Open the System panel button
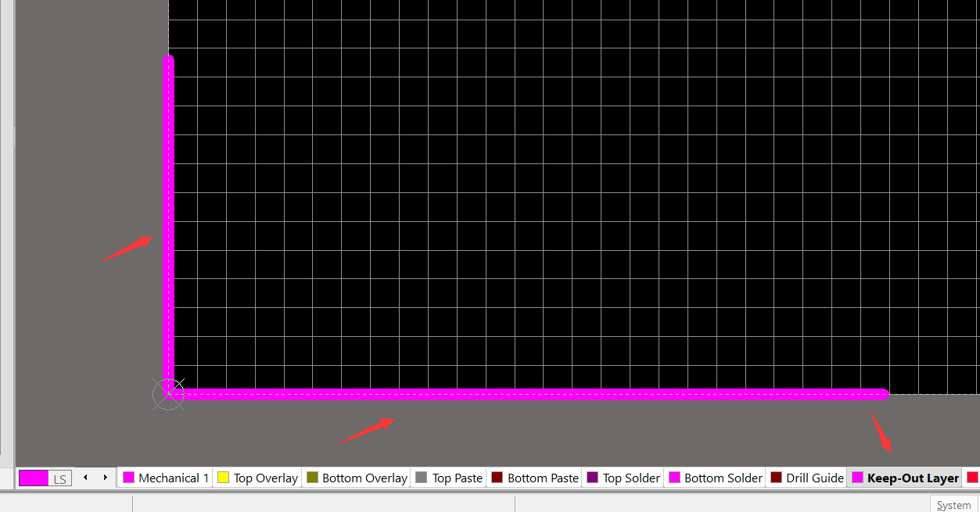 pos(953,505)
